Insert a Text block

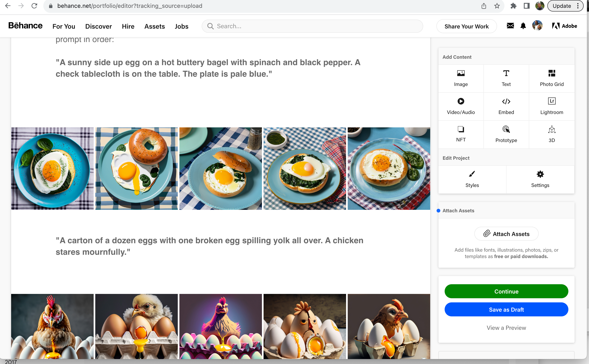(506, 78)
